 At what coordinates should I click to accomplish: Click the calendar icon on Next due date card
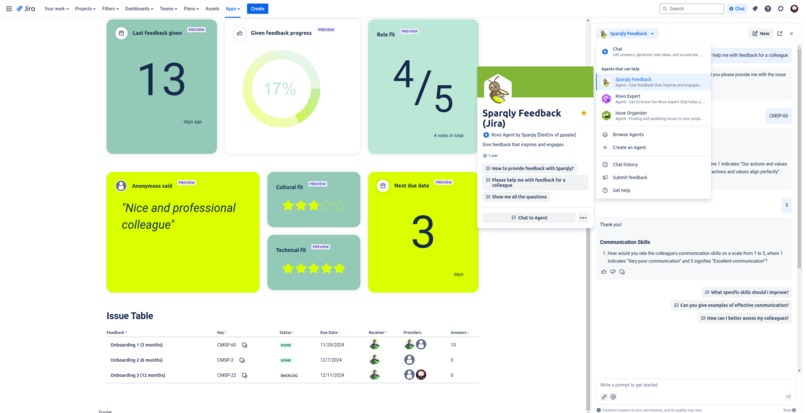[382, 186]
